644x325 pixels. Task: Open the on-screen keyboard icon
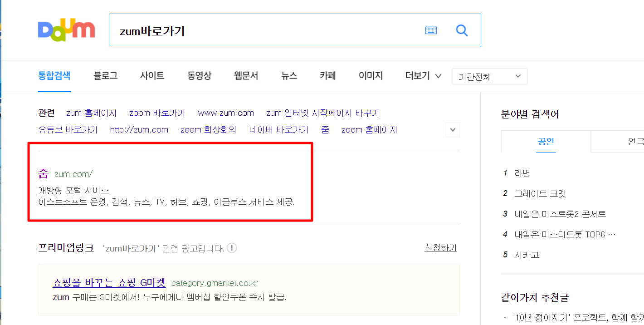coord(431,30)
